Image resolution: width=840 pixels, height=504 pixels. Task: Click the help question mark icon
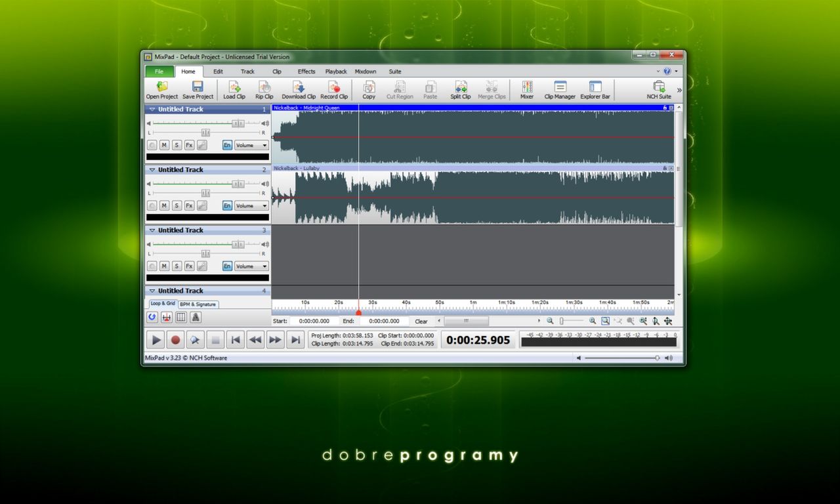pos(667,71)
